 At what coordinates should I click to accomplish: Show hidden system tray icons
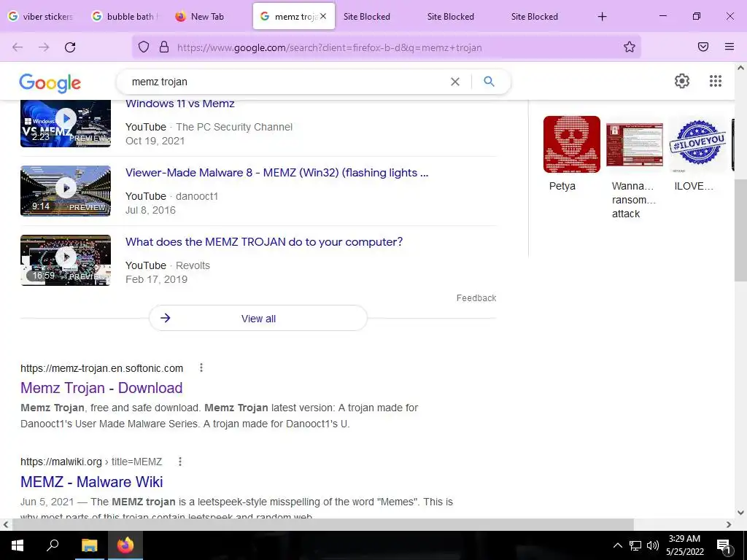[617, 545]
